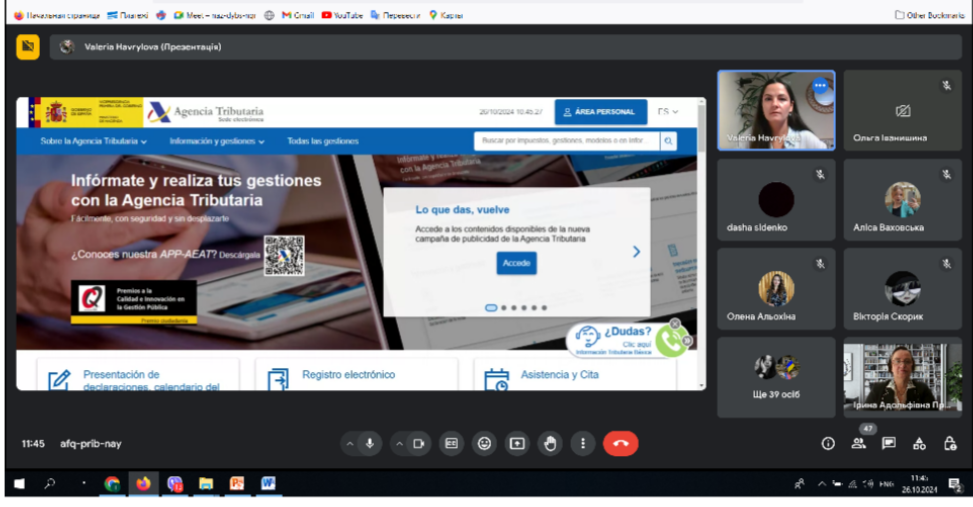Click the meeting code afq-prib-nay
973x507 pixels.
pos(91,444)
